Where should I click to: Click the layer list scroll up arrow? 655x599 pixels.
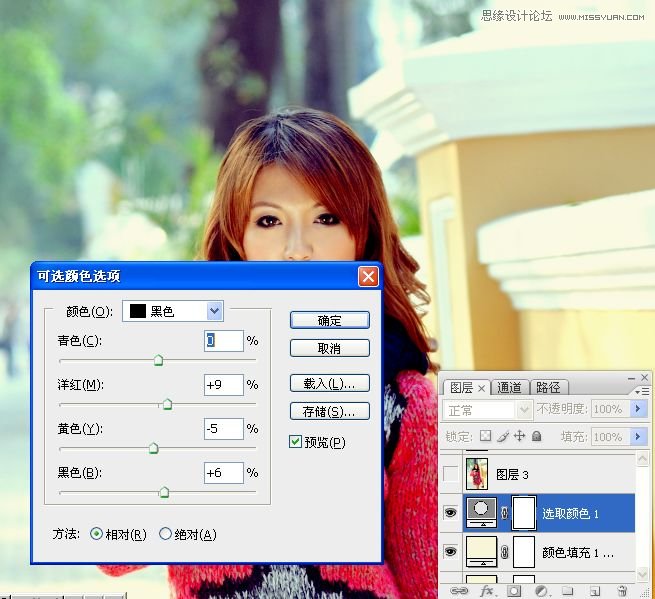(x=642, y=459)
